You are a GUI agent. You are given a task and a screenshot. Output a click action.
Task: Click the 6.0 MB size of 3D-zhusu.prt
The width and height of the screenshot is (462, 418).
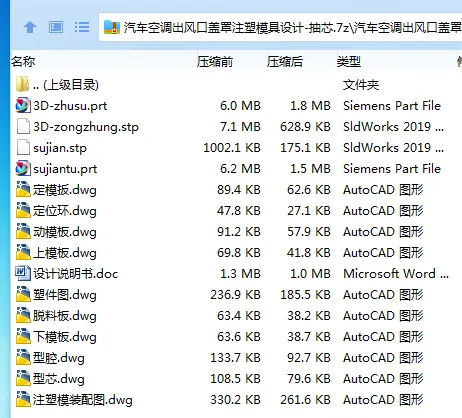[x=240, y=106]
